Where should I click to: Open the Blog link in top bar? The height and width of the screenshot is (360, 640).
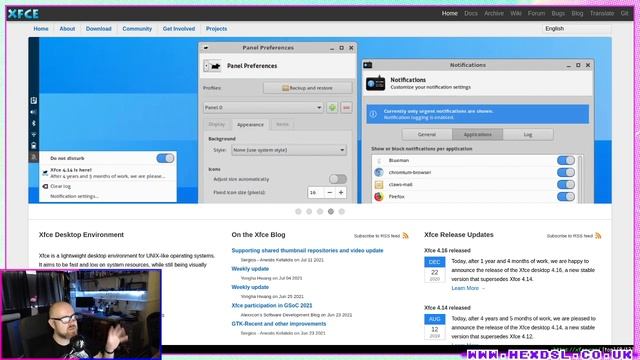(x=577, y=13)
